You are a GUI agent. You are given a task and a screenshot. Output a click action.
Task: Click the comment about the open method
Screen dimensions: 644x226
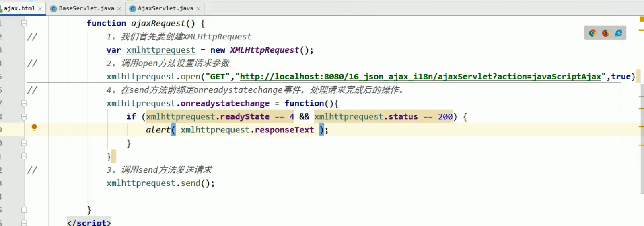tap(168, 63)
